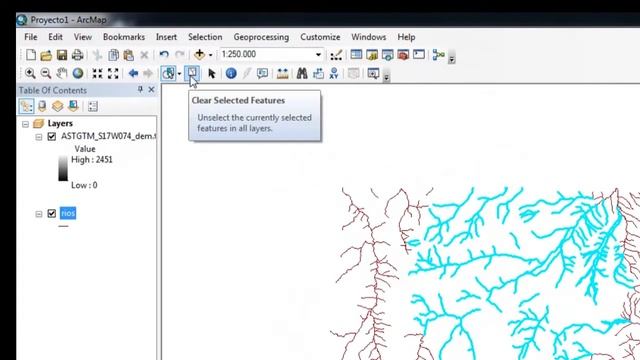
Task: Open the View menu
Action: [x=83, y=37]
